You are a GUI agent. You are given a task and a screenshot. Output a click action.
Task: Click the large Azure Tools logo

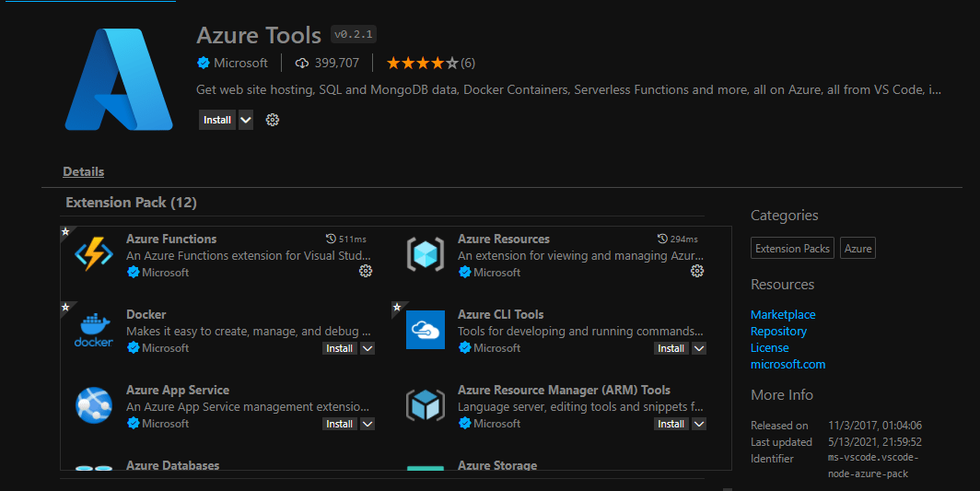[119, 79]
